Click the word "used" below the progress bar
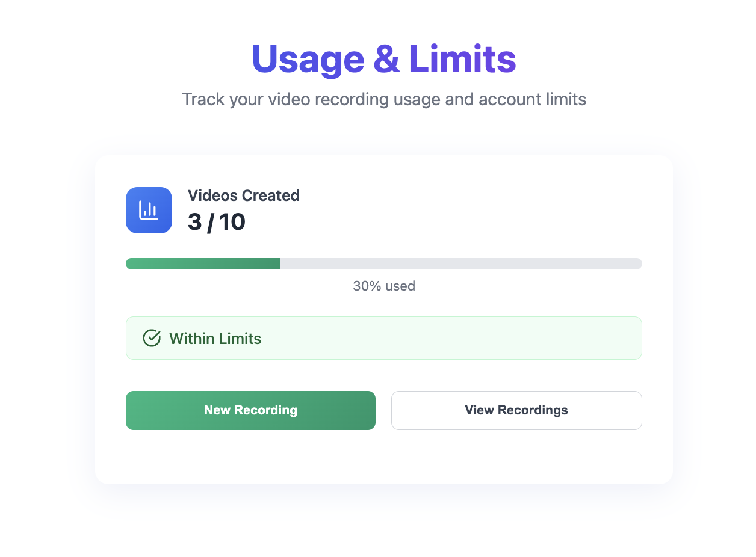The height and width of the screenshot is (557, 756). 400,286
